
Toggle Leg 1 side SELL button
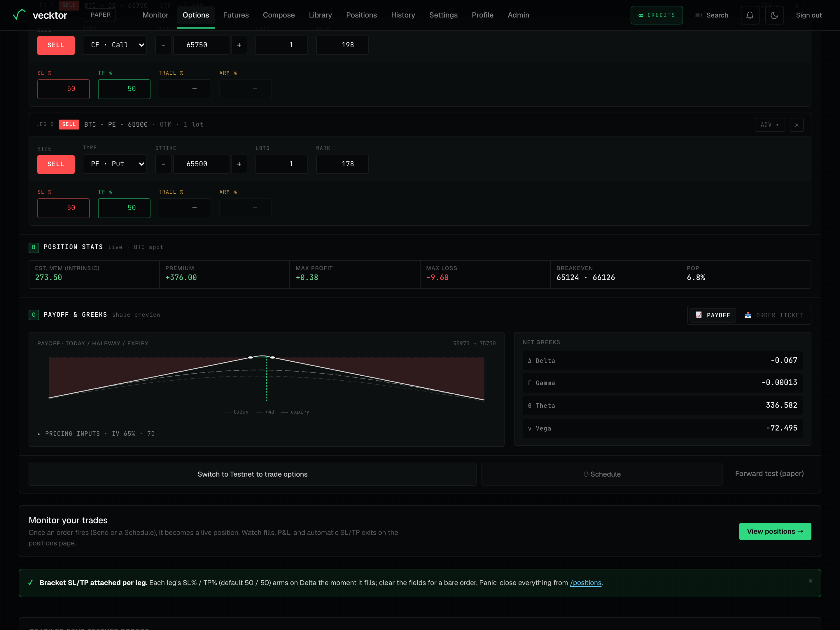[x=56, y=45]
